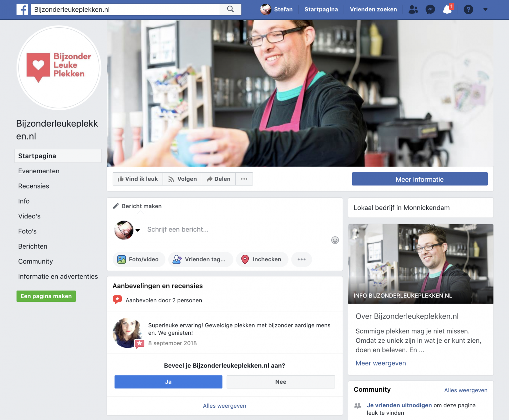Viewport: 509px width, 420px height.
Task: Click Aanbevolen door 2 personen text
Action: (x=164, y=300)
